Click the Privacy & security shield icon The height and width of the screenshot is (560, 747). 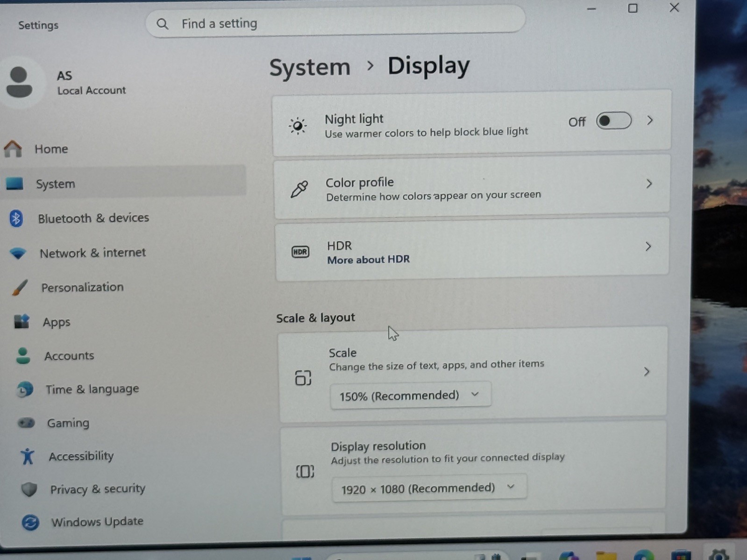[x=29, y=489]
